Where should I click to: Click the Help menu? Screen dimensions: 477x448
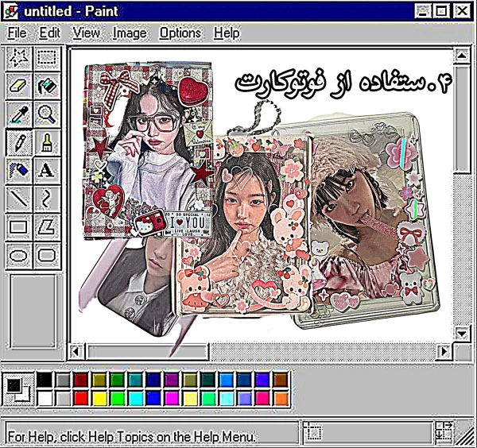point(227,33)
